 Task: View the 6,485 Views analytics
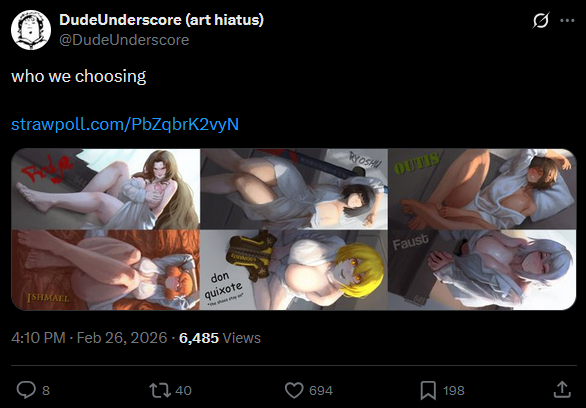(x=220, y=338)
